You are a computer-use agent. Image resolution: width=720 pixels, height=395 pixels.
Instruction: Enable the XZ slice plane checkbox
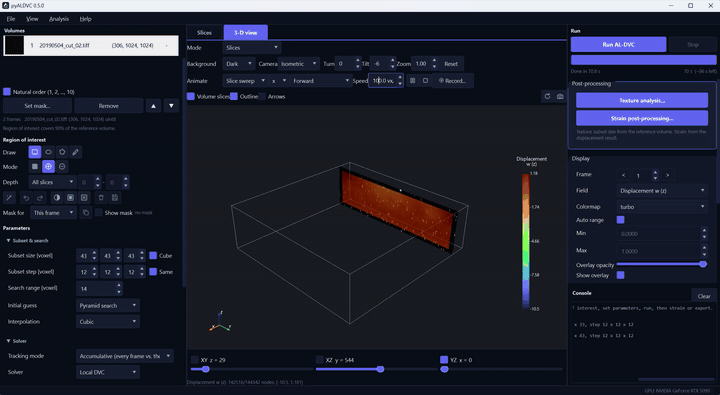[x=320, y=360]
